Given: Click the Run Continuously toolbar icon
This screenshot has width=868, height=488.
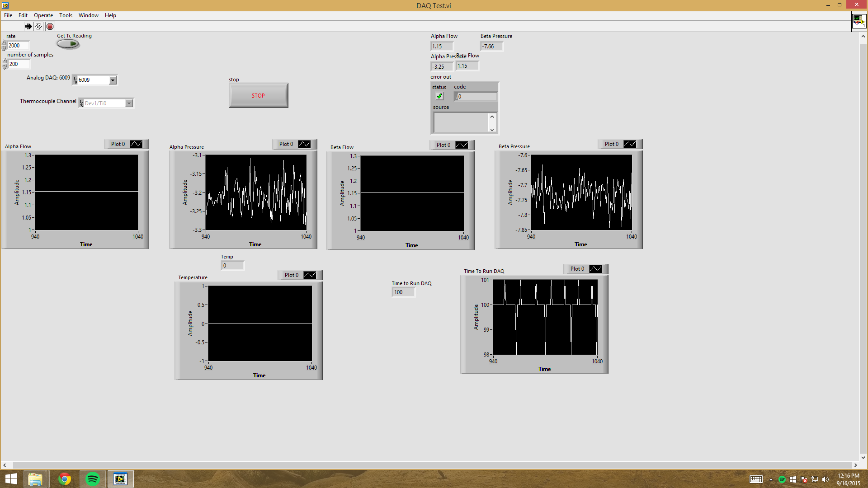Looking at the screenshot, I should click(38, 26).
